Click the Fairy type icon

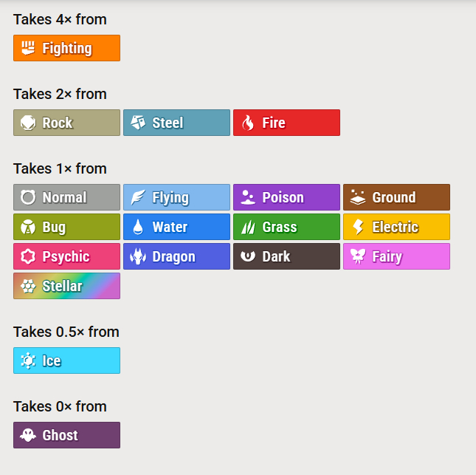tap(358, 256)
